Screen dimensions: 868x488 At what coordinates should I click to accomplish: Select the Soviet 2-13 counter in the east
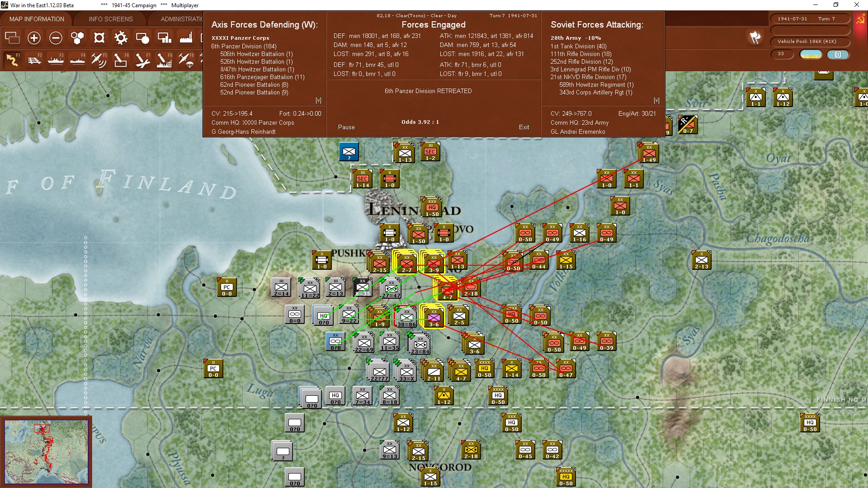click(701, 260)
